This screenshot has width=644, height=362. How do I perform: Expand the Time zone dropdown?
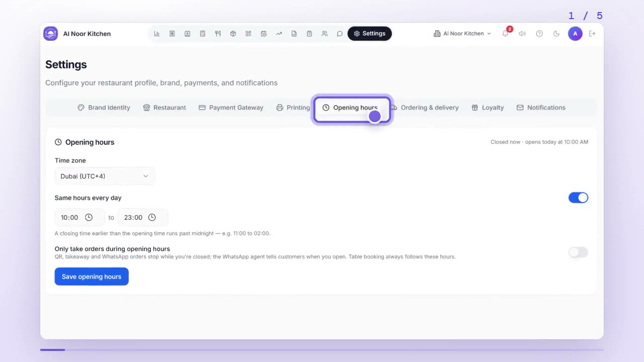tap(105, 176)
